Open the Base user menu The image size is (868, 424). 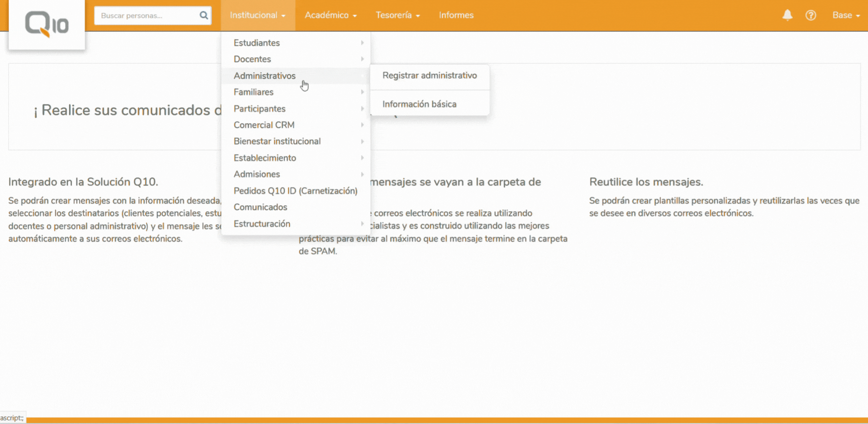pos(846,15)
